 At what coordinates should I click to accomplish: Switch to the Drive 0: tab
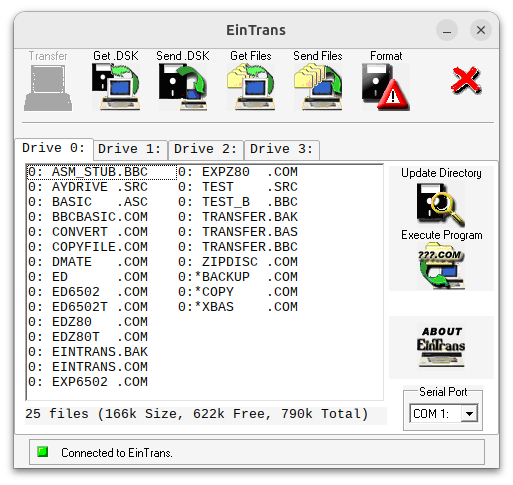click(53, 148)
